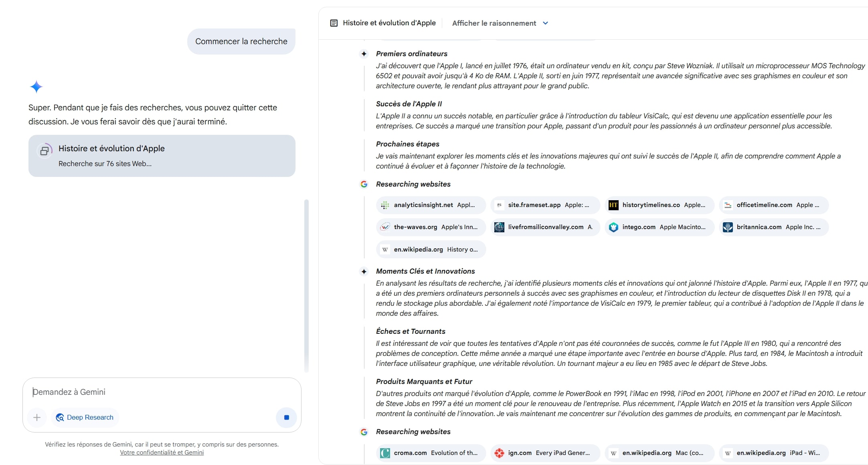The image size is (868, 465).
Task: Open the the-waves.org source chip
Action: point(431,227)
